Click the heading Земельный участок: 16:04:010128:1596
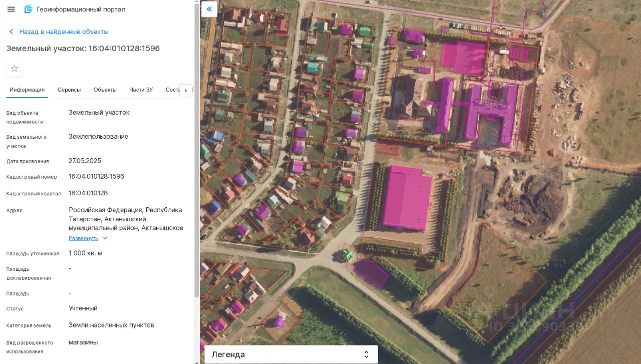 pos(83,49)
